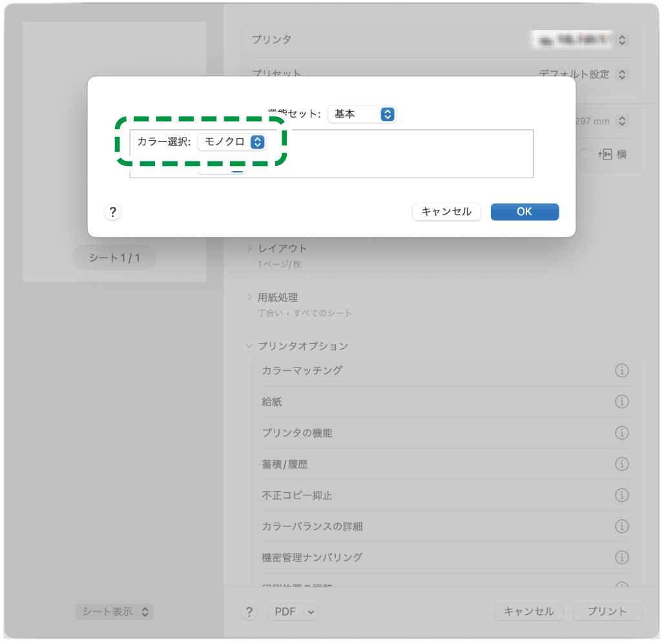Open help in the print dialog
664x644 pixels.
249,612
